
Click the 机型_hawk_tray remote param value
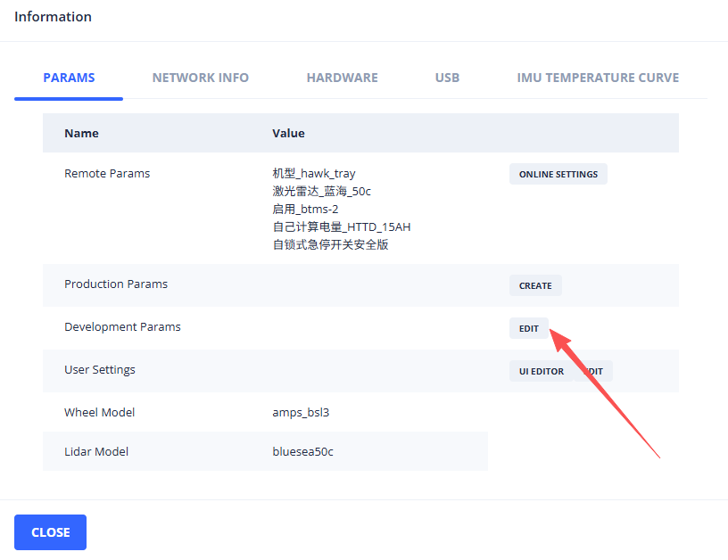pyautogui.click(x=313, y=174)
